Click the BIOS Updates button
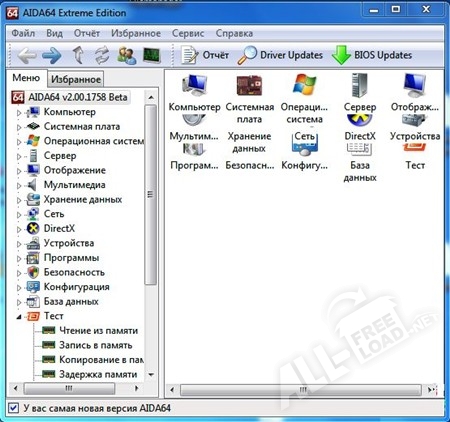 click(372, 55)
